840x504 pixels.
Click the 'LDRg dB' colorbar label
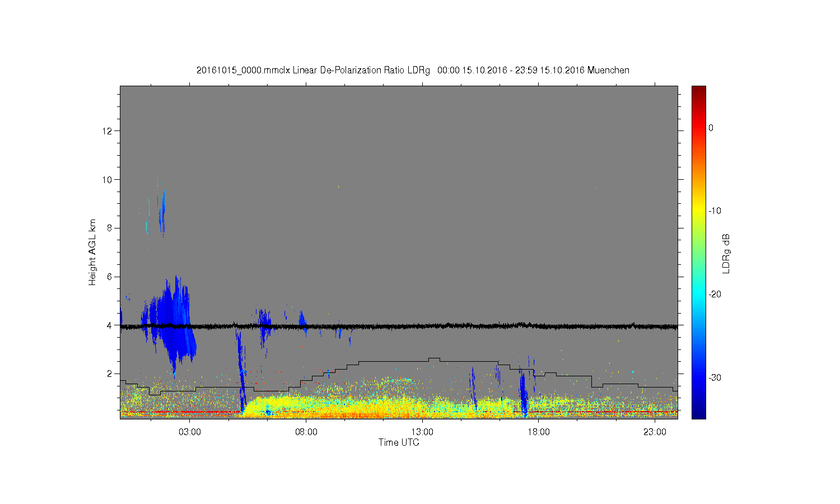[726, 253]
